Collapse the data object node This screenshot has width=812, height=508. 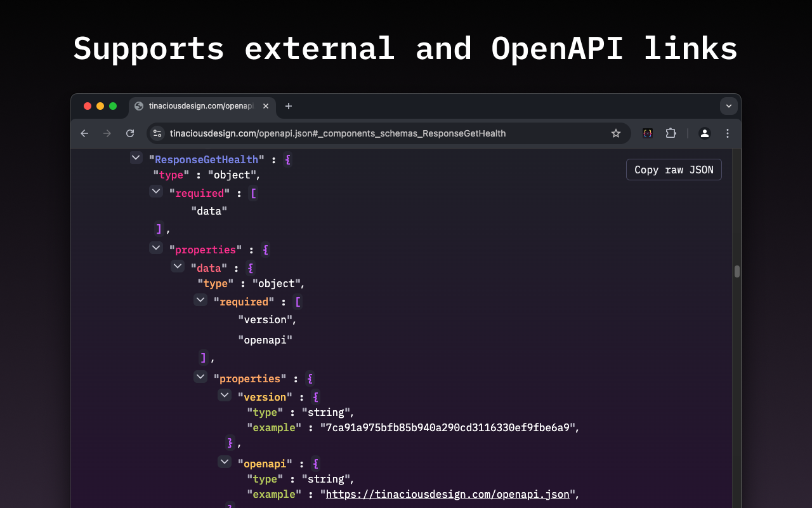[x=178, y=266]
